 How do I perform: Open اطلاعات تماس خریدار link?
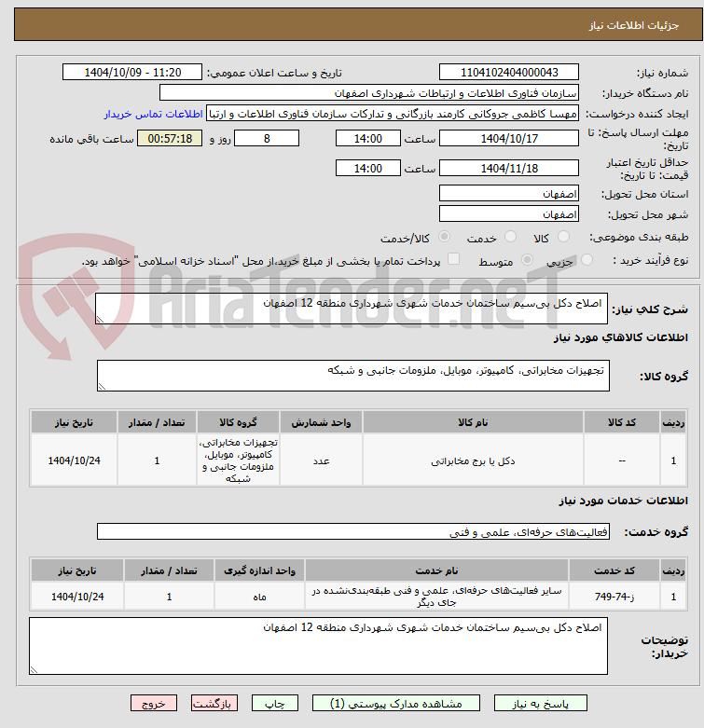tap(153, 114)
